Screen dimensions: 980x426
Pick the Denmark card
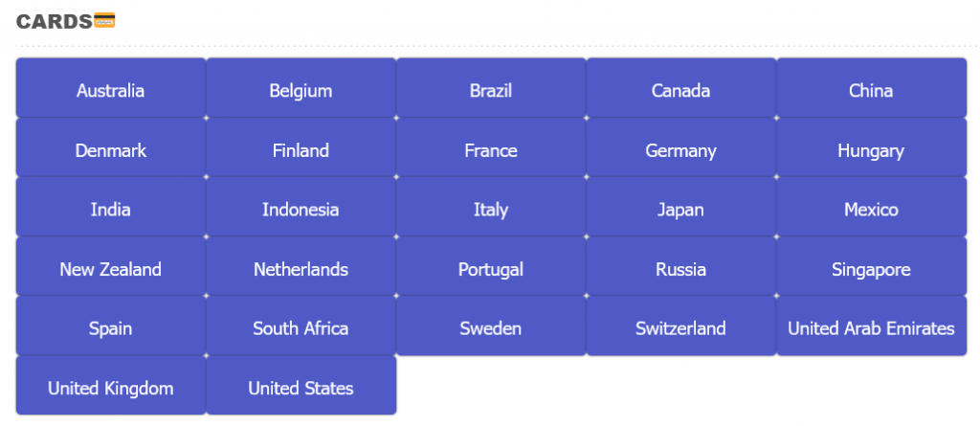pos(111,150)
